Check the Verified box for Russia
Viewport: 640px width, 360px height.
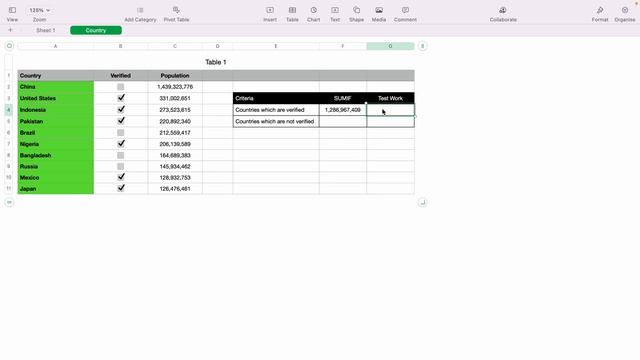click(x=120, y=167)
